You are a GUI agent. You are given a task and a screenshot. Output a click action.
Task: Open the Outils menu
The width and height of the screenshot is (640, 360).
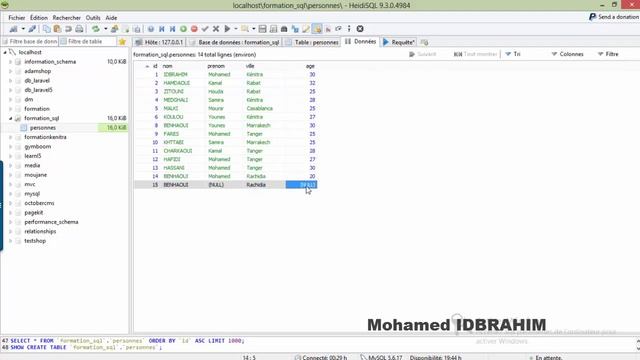93,18
